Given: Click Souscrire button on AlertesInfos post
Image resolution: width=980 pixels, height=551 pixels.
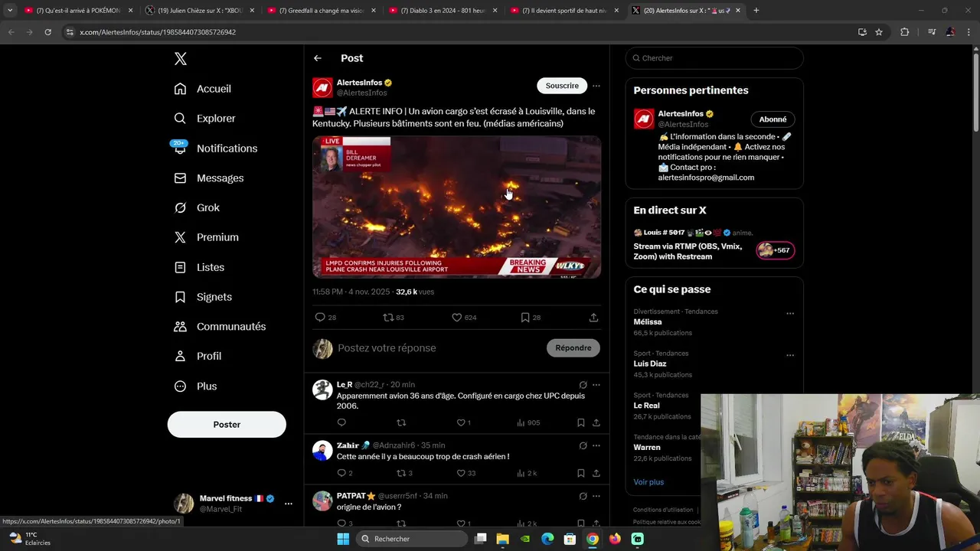Looking at the screenshot, I should pyautogui.click(x=562, y=86).
